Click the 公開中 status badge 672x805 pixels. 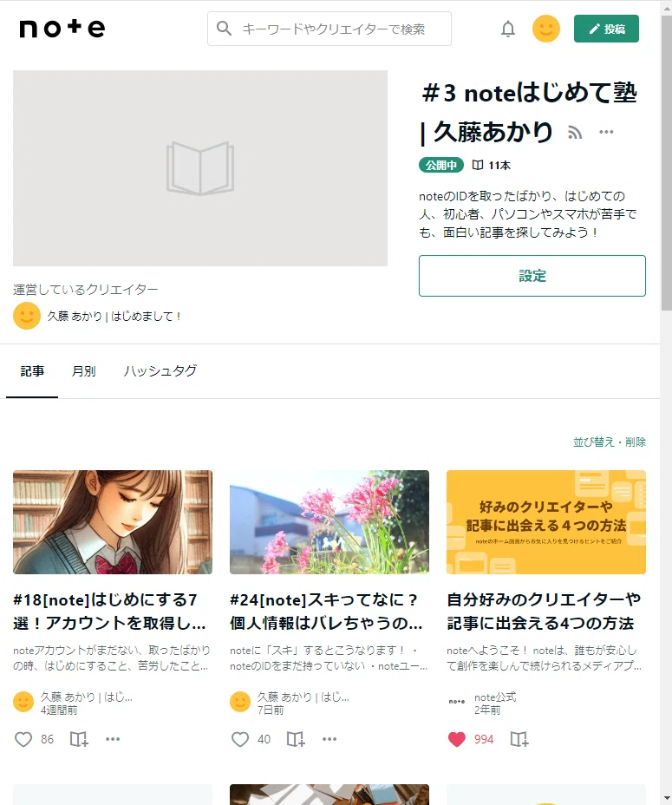tap(441, 165)
